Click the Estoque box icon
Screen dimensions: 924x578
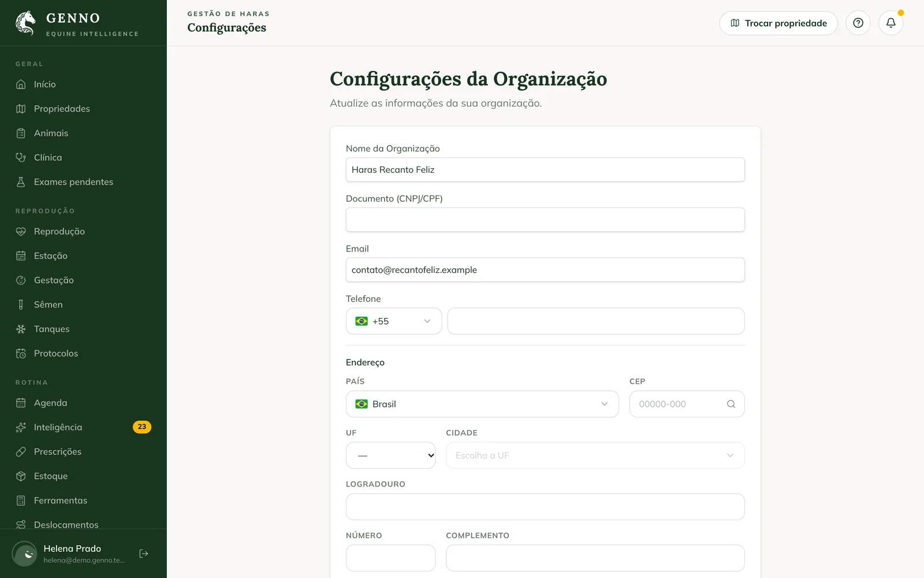coord(21,476)
